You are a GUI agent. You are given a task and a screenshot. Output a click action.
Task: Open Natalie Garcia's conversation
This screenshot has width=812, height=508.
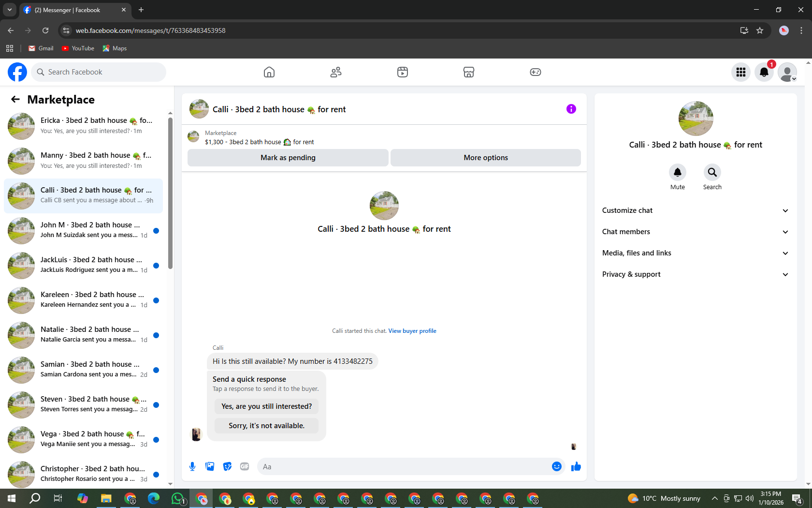(x=84, y=335)
